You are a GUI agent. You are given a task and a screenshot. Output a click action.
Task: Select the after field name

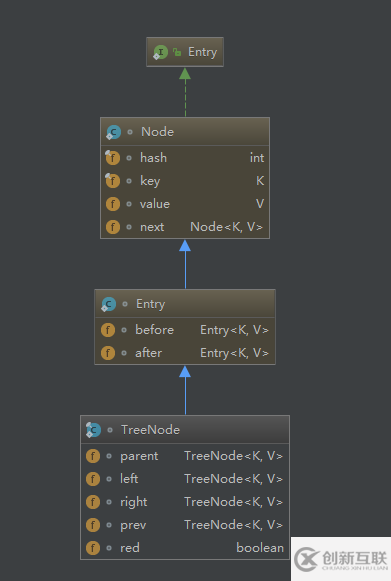tap(148, 353)
